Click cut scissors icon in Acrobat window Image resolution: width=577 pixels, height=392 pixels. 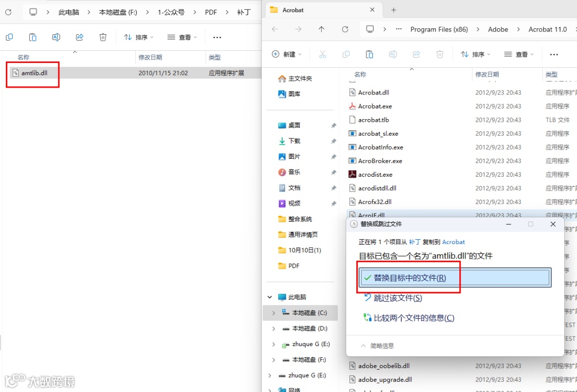tap(323, 54)
